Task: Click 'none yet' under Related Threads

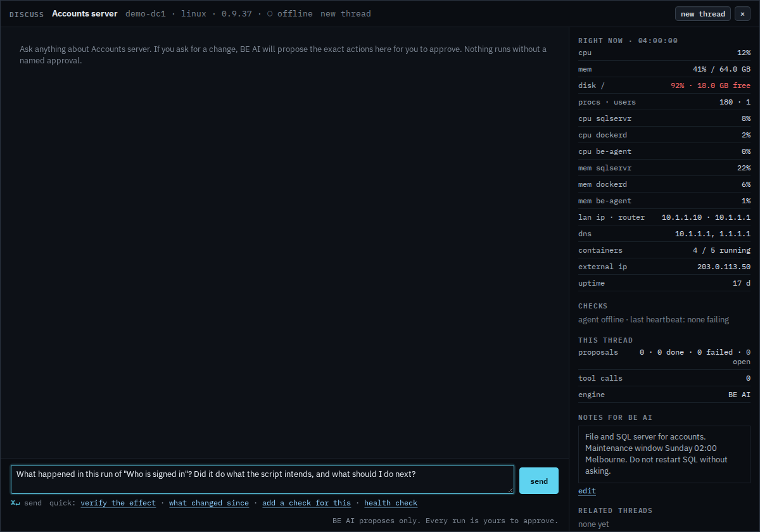Action: pyautogui.click(x=593, y=524)
